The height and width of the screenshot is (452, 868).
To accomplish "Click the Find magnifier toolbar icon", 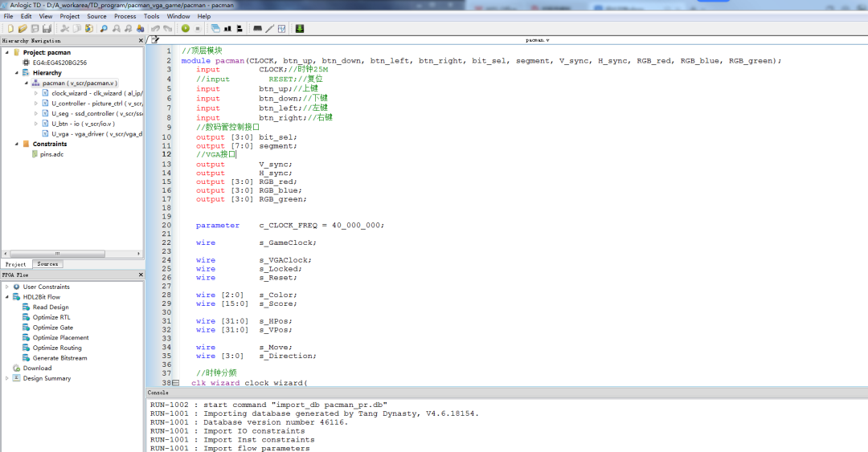I will click(x=104, y=28).
